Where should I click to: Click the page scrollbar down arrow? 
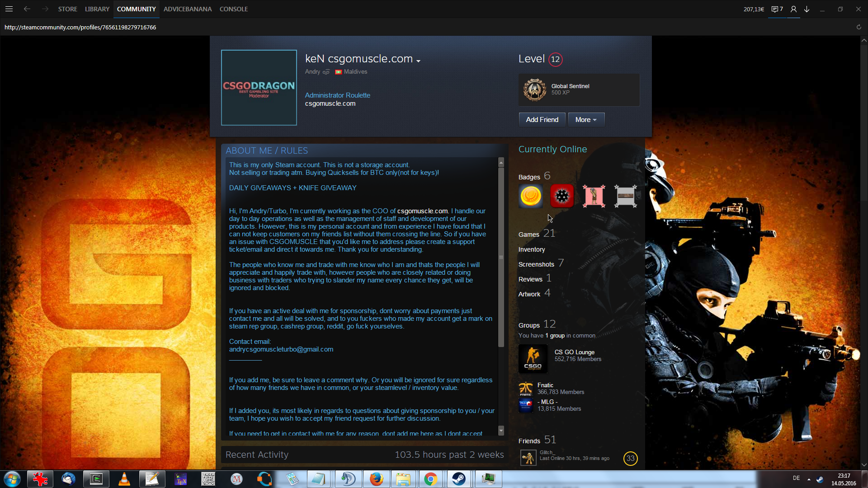(x=864, y=465)
